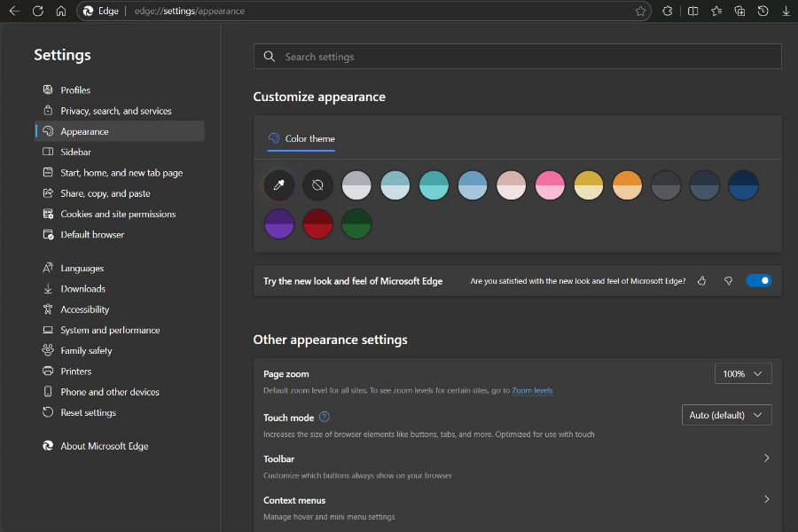Go back using the browser back arrow
This screenshot has width=798, height=532.
pyautogui.click(x=14, y=11)
